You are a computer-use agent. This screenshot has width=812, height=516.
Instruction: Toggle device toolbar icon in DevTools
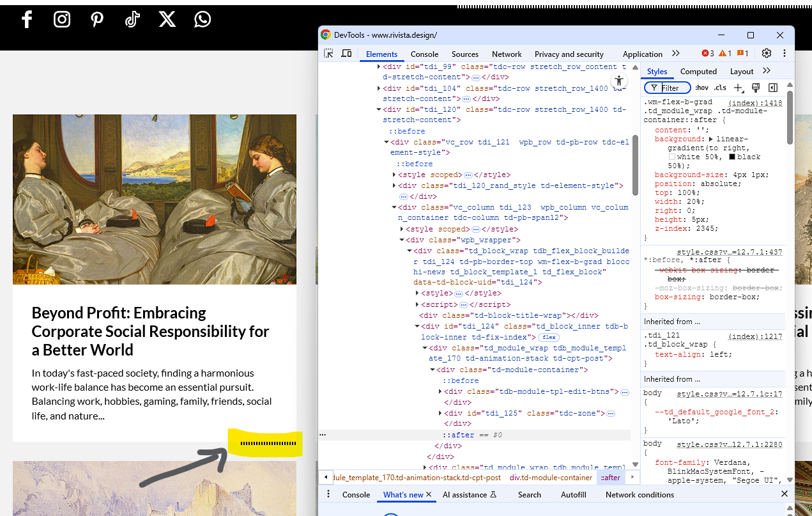(x=346, y=54)
